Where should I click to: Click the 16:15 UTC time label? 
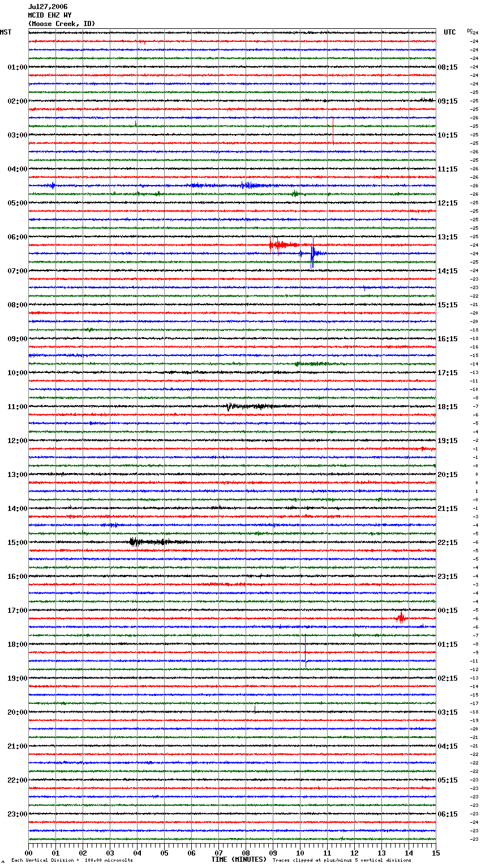448,339
